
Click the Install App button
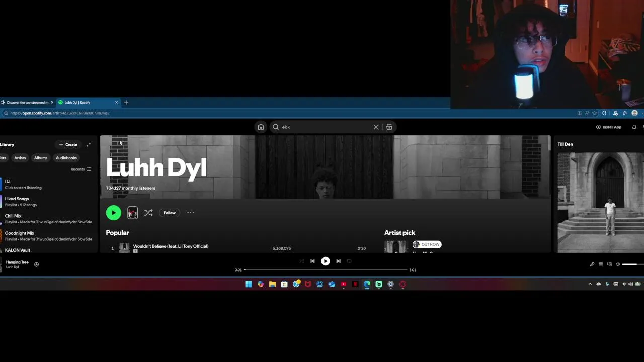609,127
